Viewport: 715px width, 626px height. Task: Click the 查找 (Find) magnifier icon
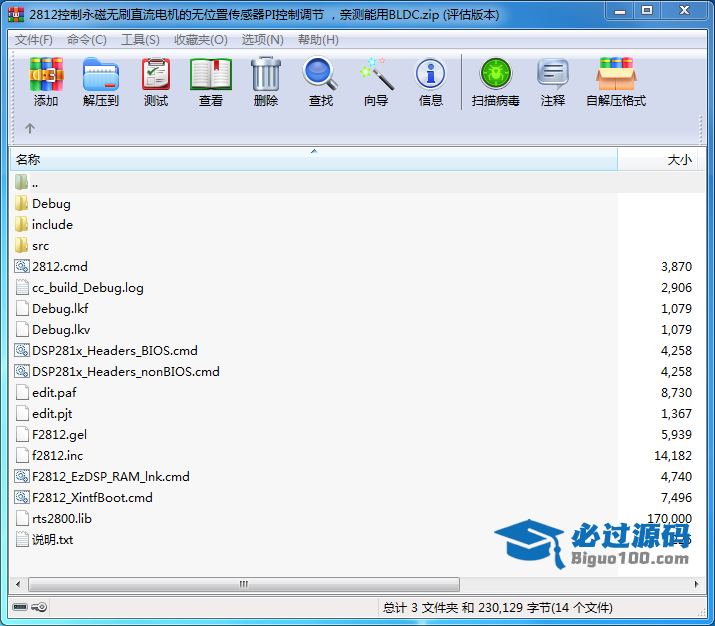[321, 73]
